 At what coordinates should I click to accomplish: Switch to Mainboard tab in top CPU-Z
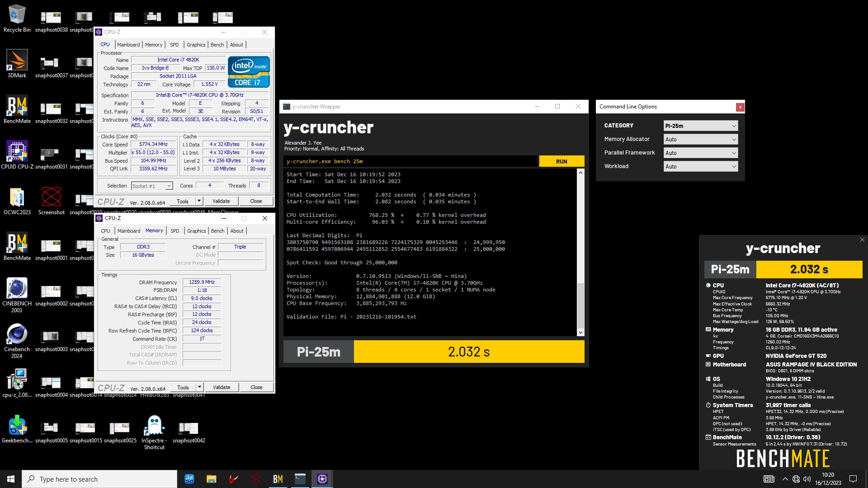point(128,45)
